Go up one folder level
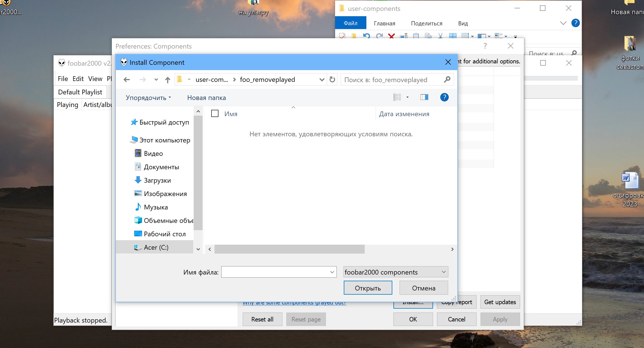The height and width of the screenshot is (348, 644). tap(167, 80)
